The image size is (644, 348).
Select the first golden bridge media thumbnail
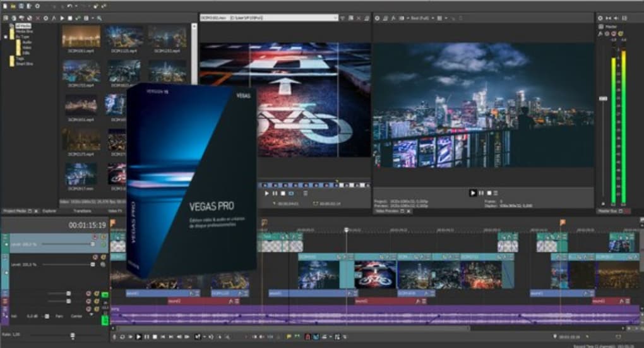tap(81, 37)
